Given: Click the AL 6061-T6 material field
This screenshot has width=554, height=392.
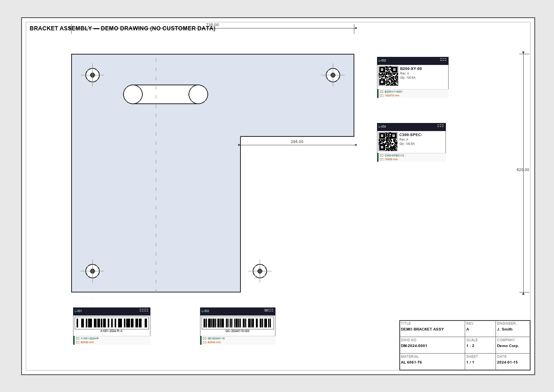Looking at the screenshot, I should coord(411,362).
